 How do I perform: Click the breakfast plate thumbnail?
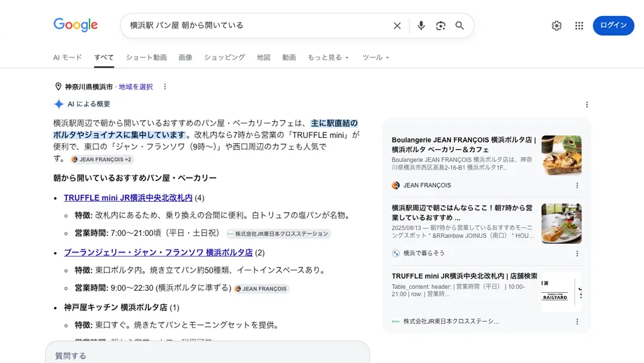coord(562,224)
